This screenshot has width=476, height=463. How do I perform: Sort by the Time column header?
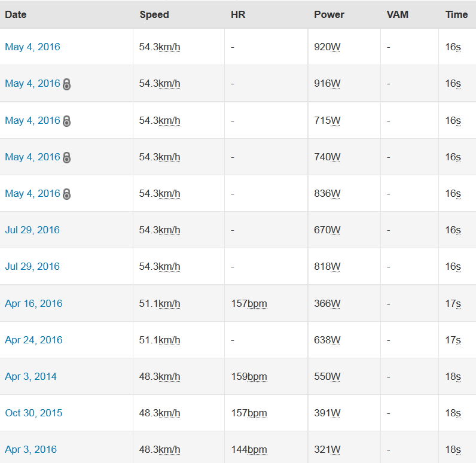(456, 14)
